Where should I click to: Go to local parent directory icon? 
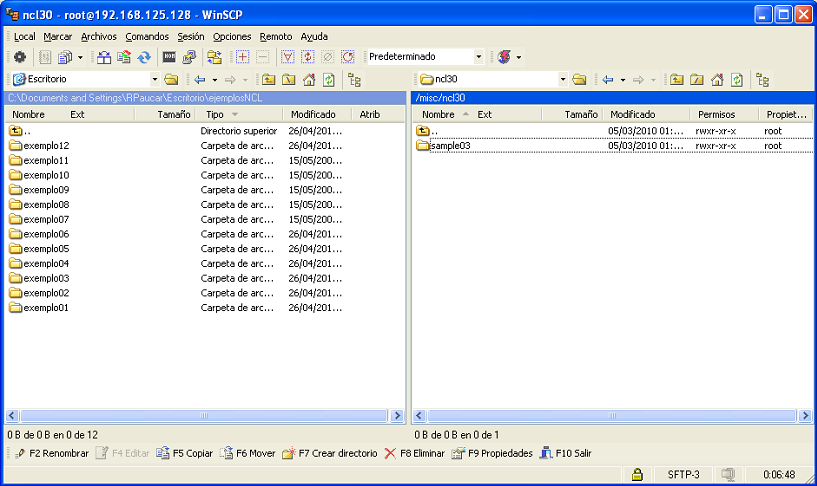tap(268, 80)
